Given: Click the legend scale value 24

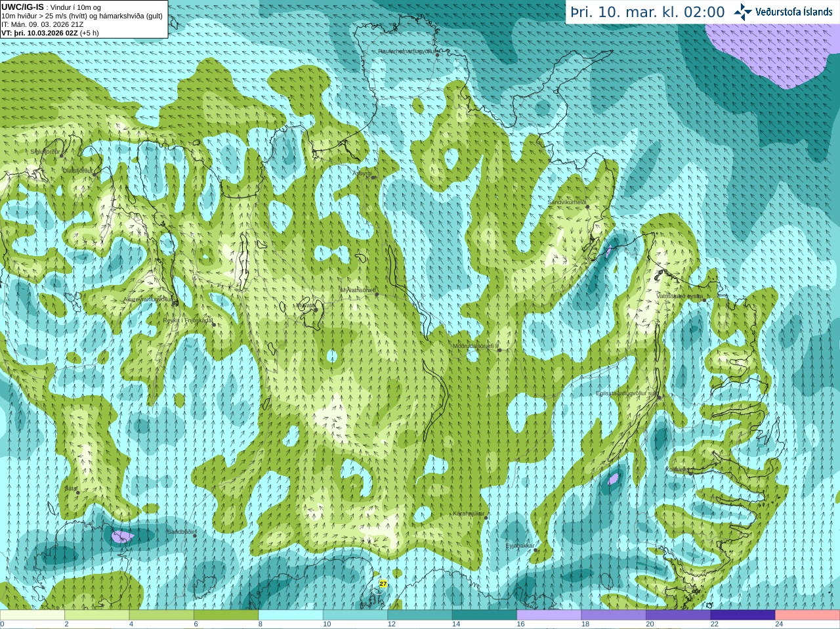Looking at the screenshot, I should click(x=779, y=624).
